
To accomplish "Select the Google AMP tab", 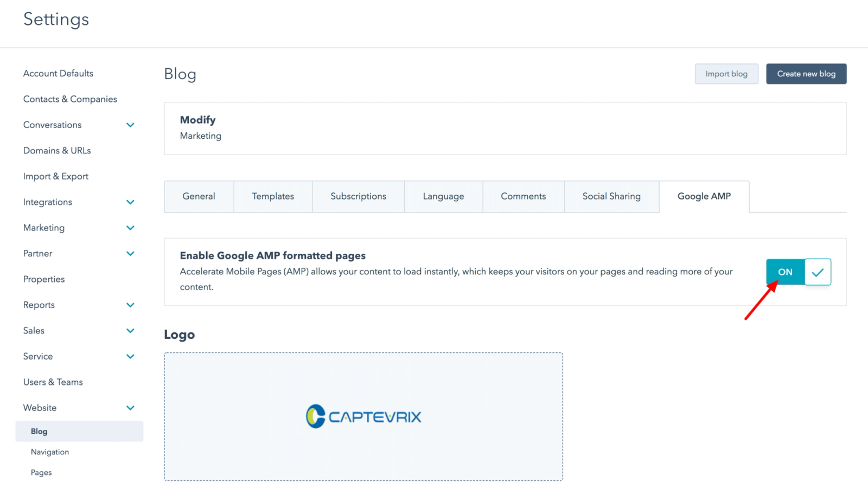I will pos(704,196).
